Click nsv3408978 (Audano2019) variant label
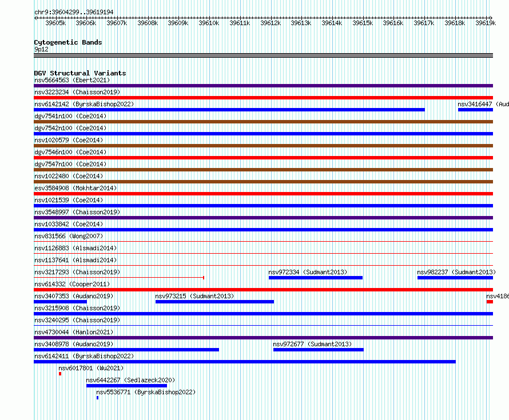This screenshot has width=509, height=420. click(74, 344)
